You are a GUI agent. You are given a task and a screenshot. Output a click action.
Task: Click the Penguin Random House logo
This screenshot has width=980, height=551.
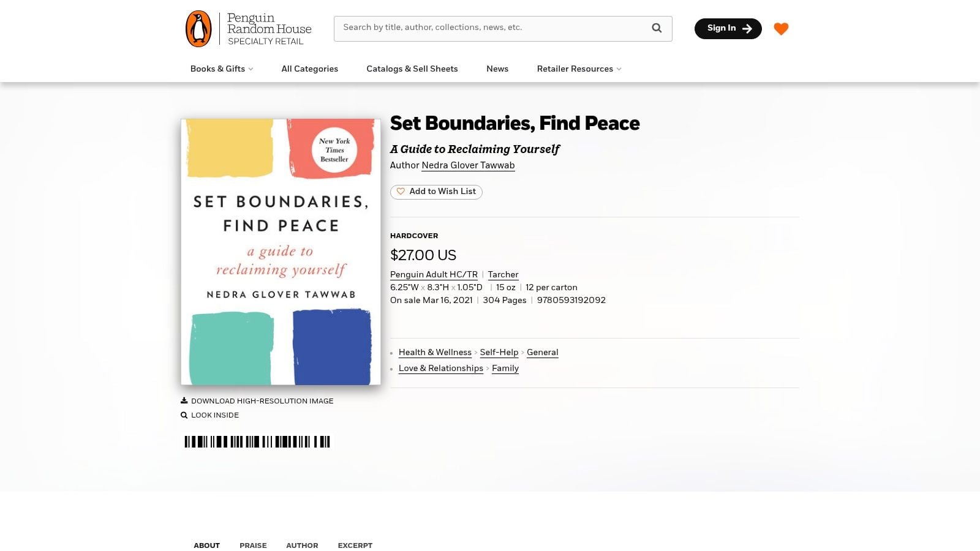pos(249,29)
